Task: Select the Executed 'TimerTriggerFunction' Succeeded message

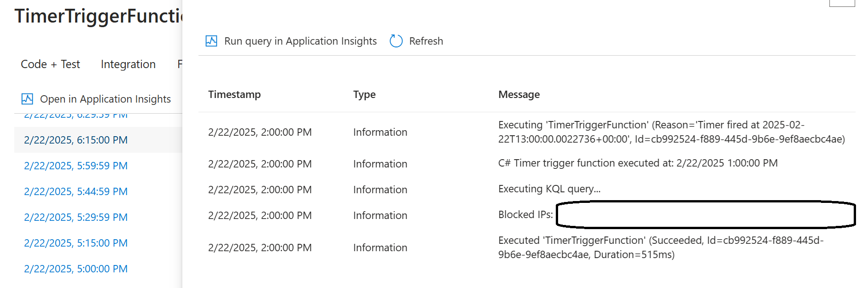Action: tap(661, 248)
